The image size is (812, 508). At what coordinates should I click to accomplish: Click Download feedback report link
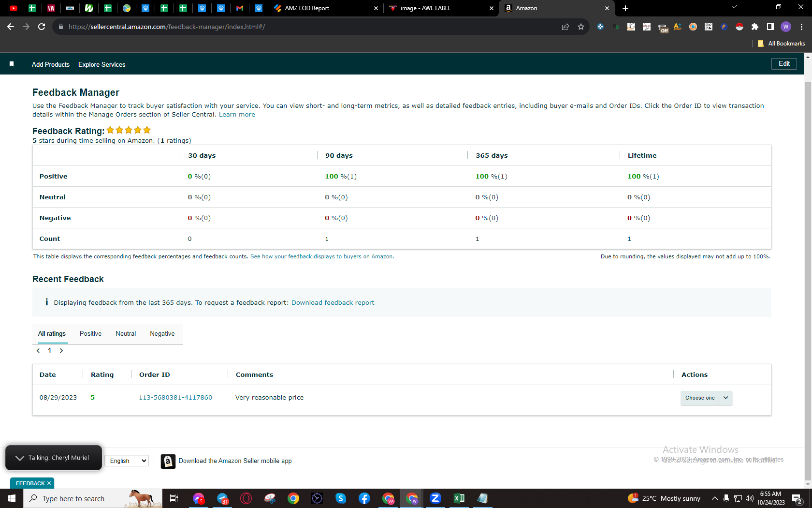pyautogui.click(x=333, y=303)
